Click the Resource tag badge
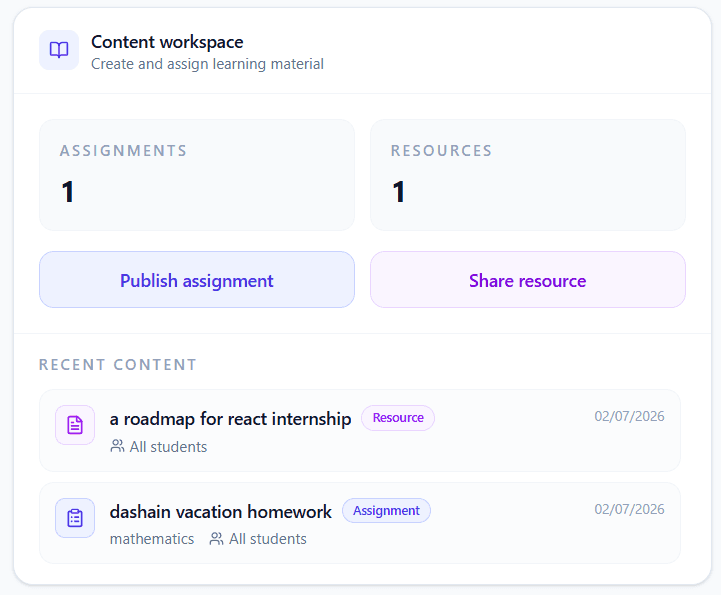Screen dimensions: 721x595 pos(398,418)
